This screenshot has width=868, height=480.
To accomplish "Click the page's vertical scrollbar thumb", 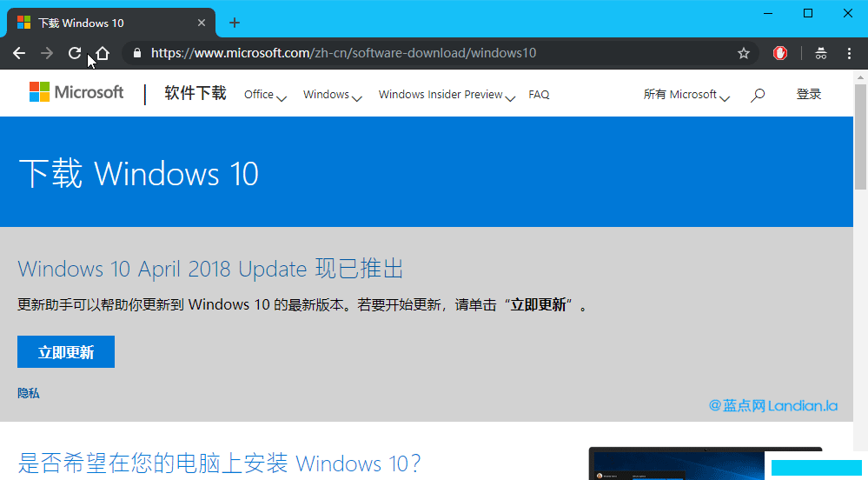I will [x=860, y=137].
